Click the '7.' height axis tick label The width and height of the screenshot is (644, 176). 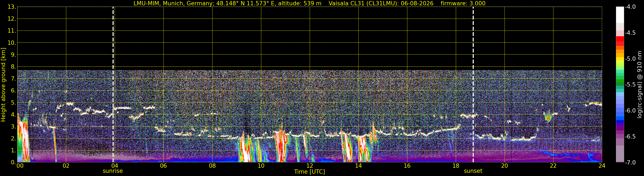(13, 79)
